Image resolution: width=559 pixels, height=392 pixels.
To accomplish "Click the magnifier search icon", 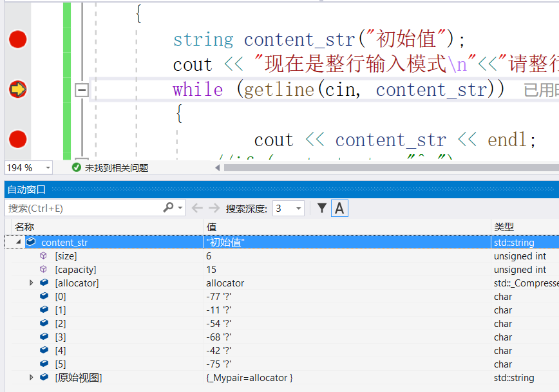I will (168, 207).
